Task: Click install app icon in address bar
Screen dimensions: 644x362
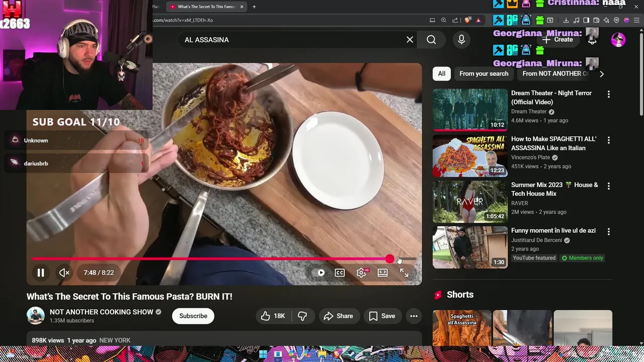Action: coord(432,20)
